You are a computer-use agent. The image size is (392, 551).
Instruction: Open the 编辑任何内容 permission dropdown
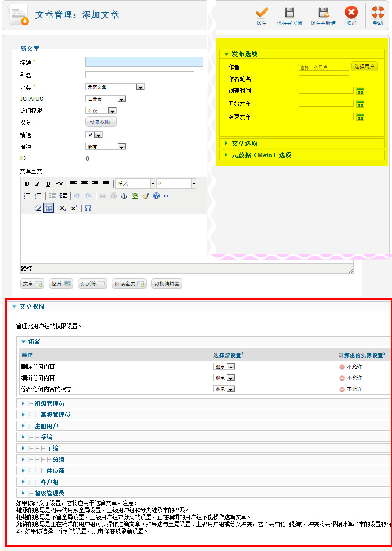[224, 378]
